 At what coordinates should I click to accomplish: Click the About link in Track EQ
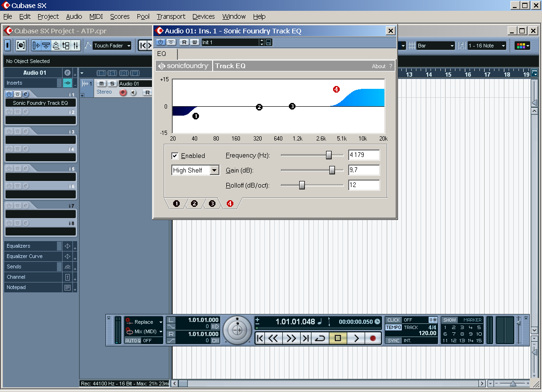pos(378,66)
